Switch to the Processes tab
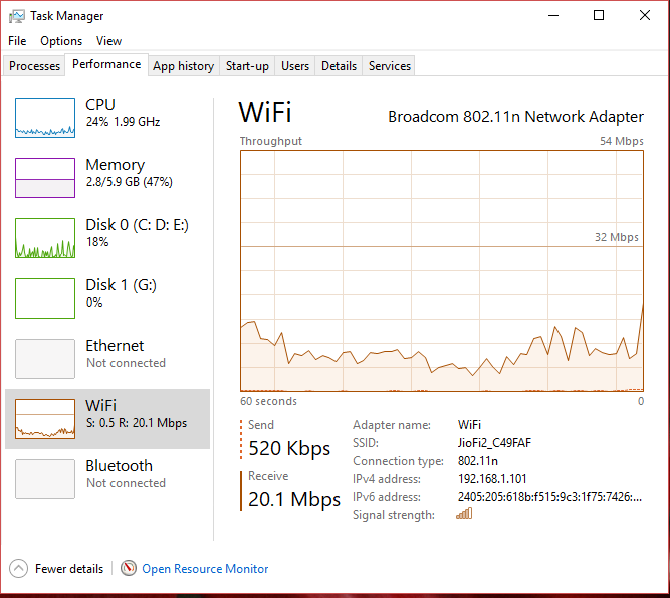Viewport: 670px width, 598px height. pos(34,66)
